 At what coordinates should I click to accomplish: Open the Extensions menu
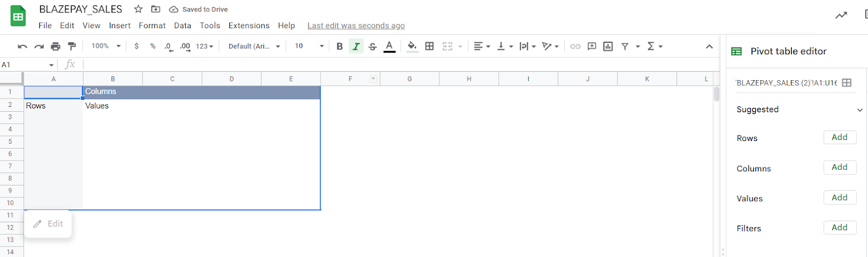tap(248, 25)
